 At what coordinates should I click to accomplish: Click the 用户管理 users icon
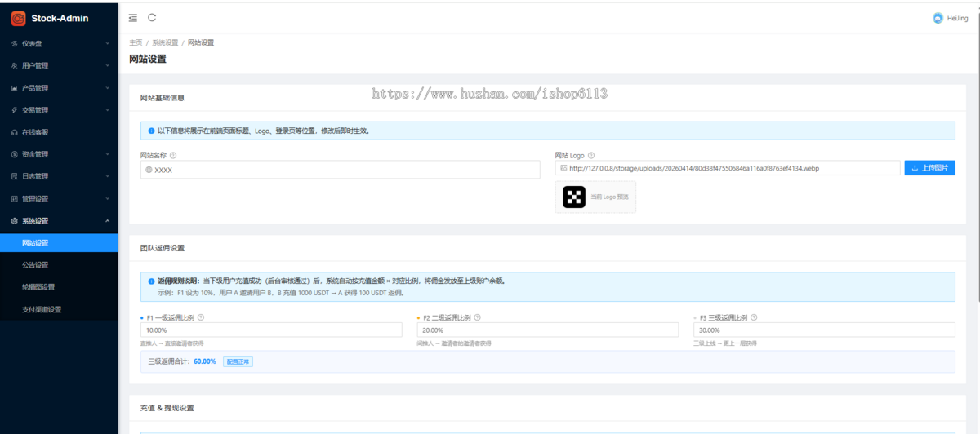pyautogui.click(x=15, y=65)
